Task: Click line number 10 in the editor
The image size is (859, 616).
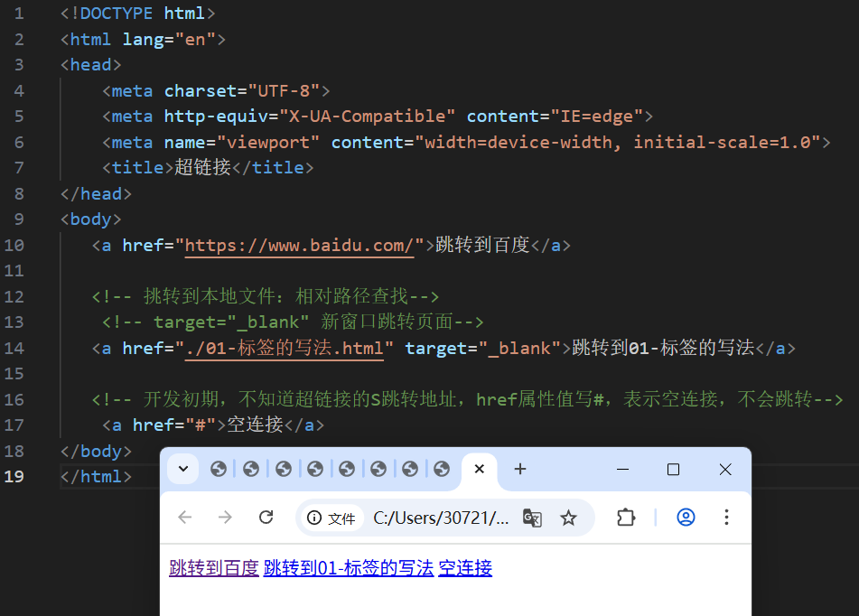Action: (x=14, y=245)
